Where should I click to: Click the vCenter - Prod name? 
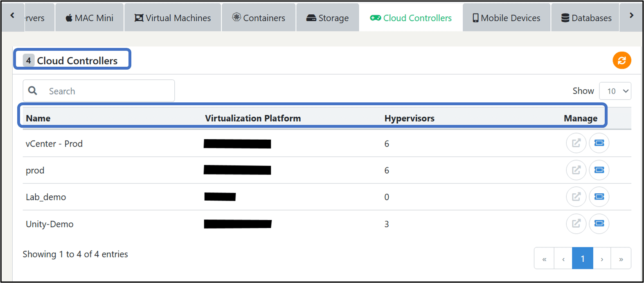54,144
